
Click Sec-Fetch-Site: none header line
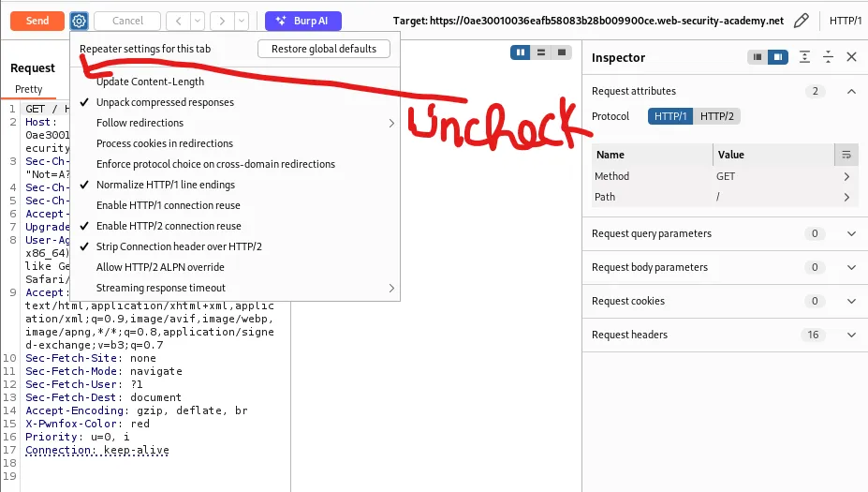tap(91, 358)
